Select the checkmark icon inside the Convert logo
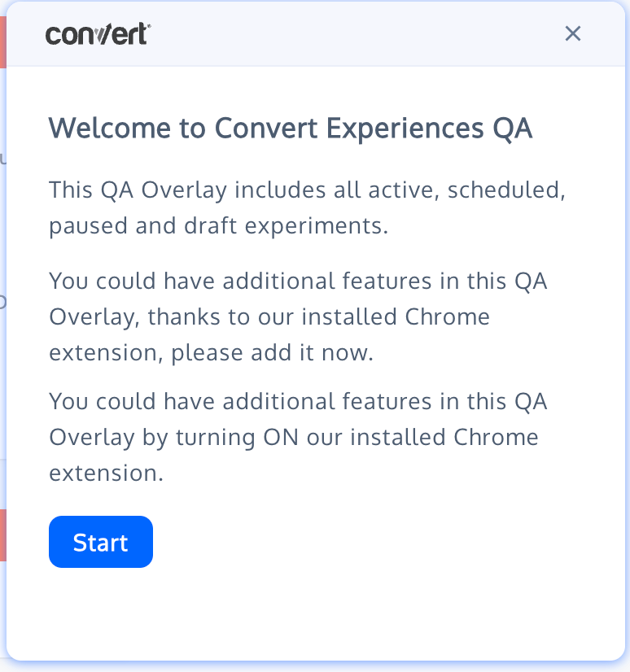 click(x=101, y=33)
